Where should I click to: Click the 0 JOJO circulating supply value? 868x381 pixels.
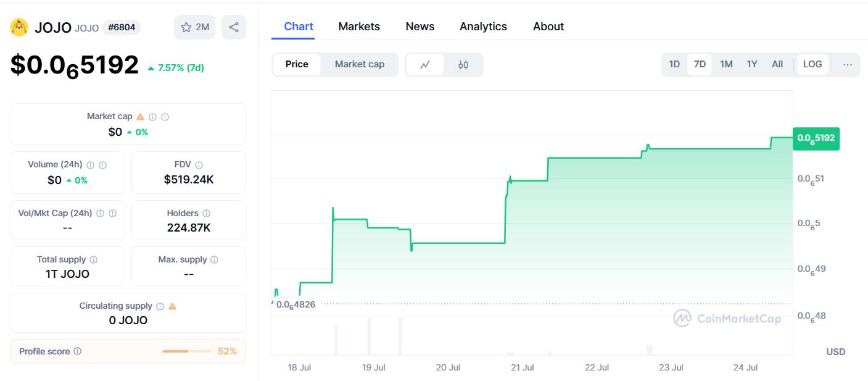pos(128,320)
